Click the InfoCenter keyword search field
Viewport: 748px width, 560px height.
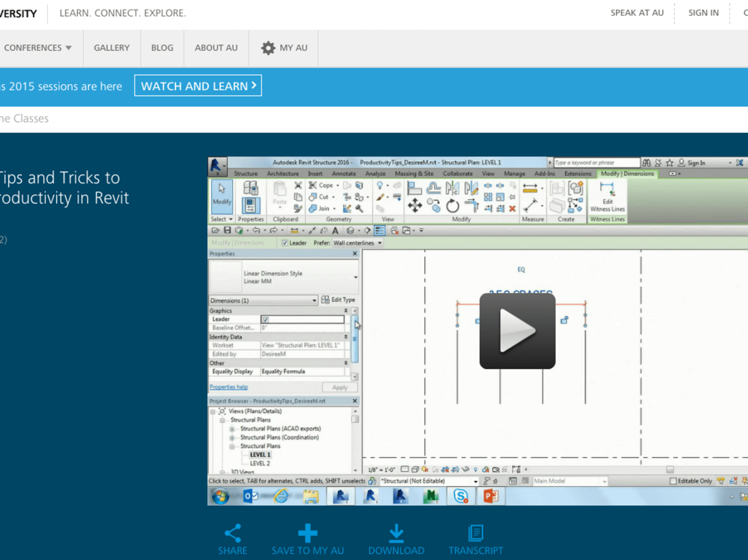tap(596, 163)
